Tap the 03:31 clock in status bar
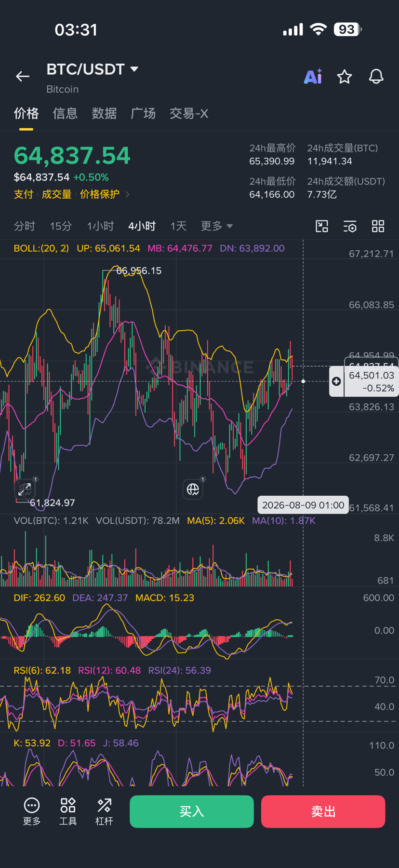This screenshot has width=399, height=868. (76, 30)
